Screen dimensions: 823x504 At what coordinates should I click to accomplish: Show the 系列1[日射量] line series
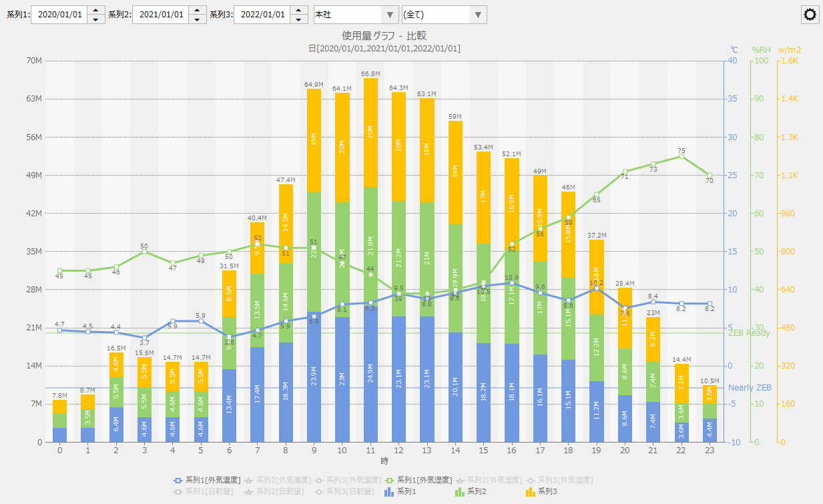point(207,491)
